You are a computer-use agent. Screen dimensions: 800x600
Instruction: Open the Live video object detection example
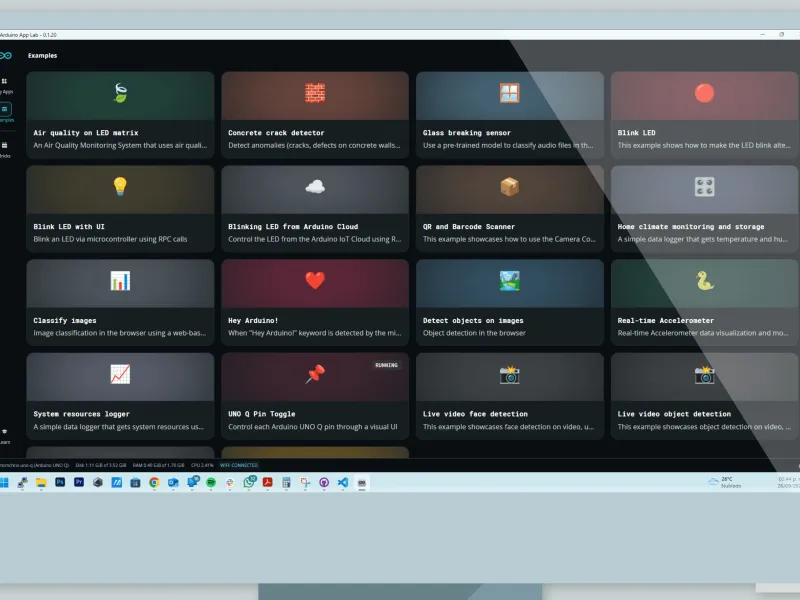[x=704, y=396]
